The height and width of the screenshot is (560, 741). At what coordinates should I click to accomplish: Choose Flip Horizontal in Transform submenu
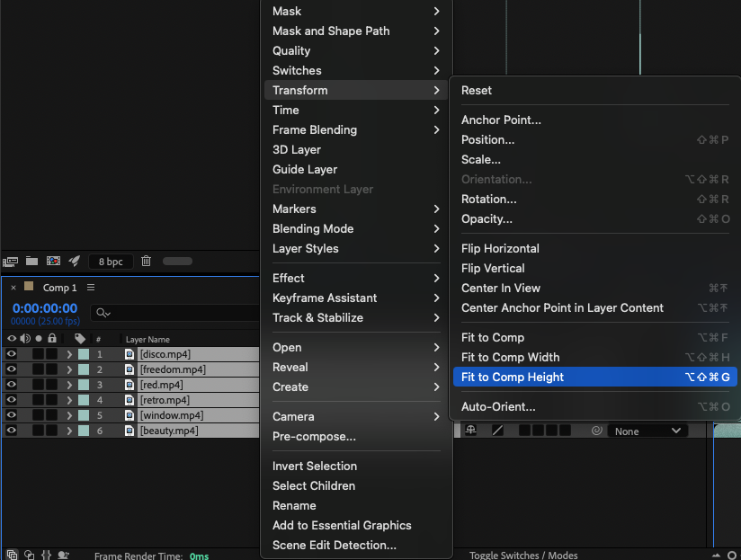point(595,248)
